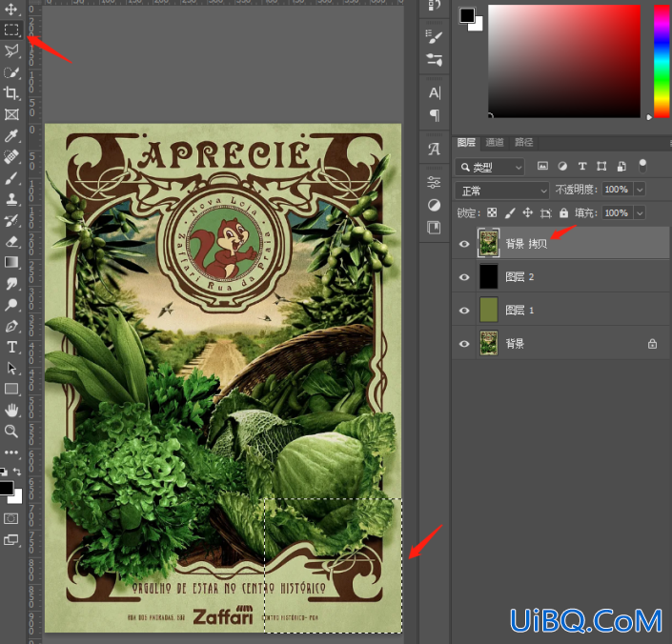Reset to default foreground and background colors
This screenshot has width=672, height=644.
[4, 472]
